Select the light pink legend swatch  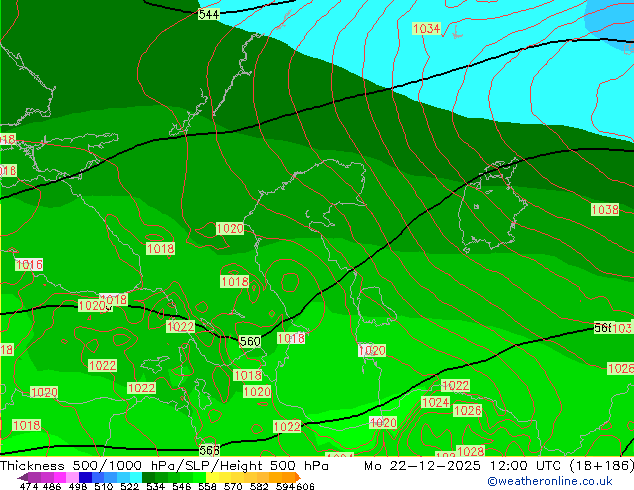(x=73, y=477)
